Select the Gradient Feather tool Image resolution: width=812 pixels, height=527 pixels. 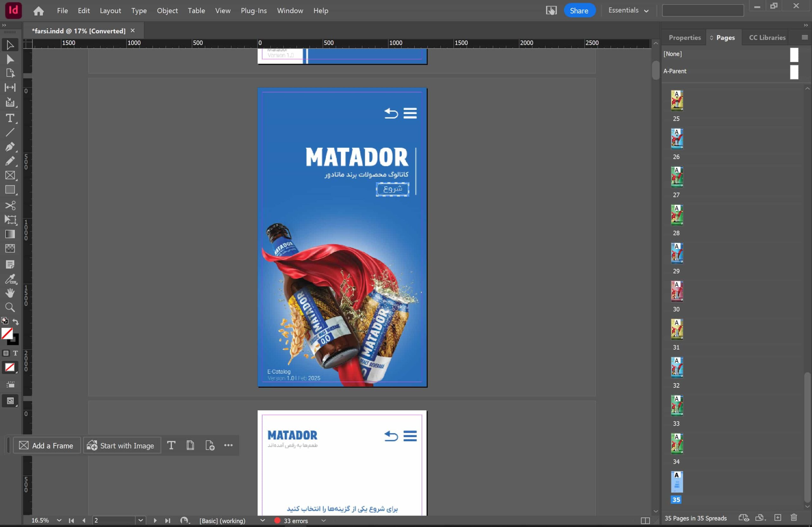click(x=10, y=248)
